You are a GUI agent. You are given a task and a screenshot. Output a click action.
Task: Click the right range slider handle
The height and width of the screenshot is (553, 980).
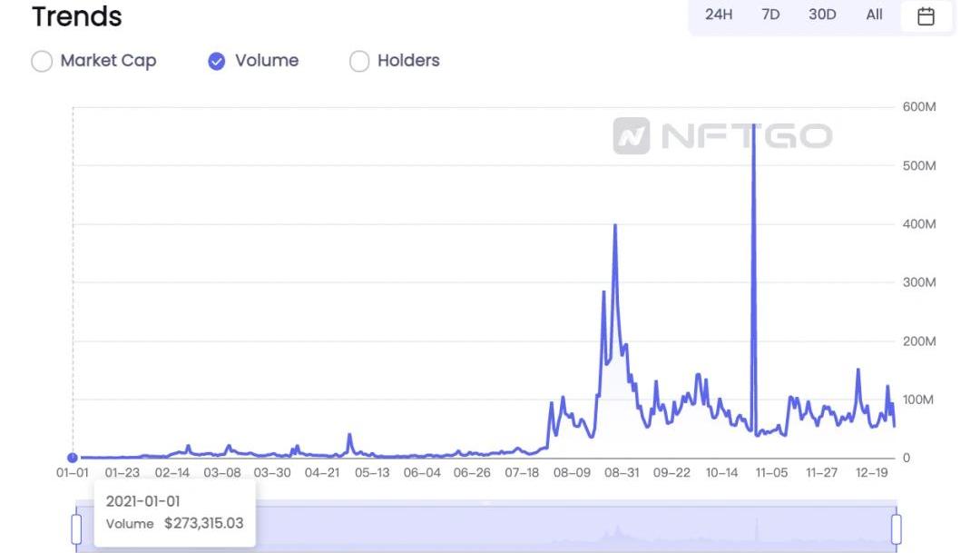897,528
